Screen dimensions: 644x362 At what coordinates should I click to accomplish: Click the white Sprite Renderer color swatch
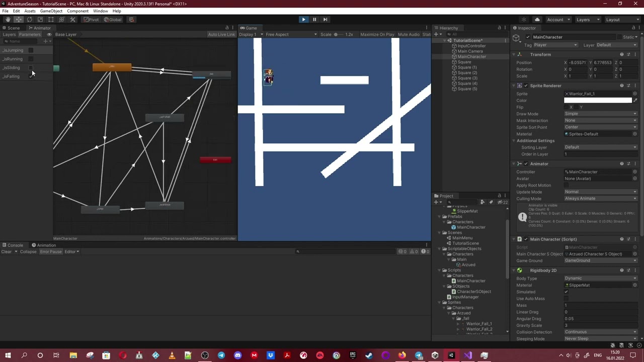click(598, 101)
